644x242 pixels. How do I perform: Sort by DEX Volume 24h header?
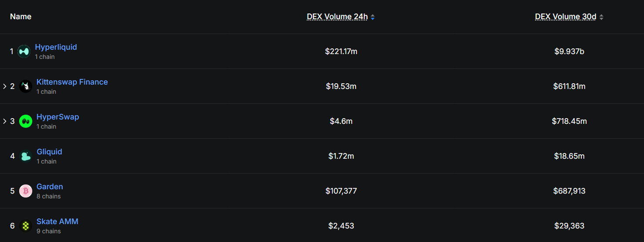point(337,17)
